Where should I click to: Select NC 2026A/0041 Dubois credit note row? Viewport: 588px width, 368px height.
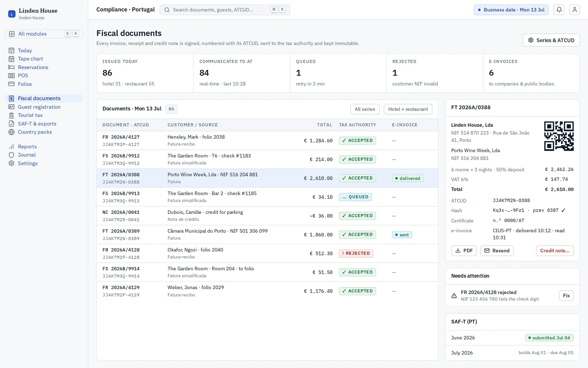click(267, 216)
